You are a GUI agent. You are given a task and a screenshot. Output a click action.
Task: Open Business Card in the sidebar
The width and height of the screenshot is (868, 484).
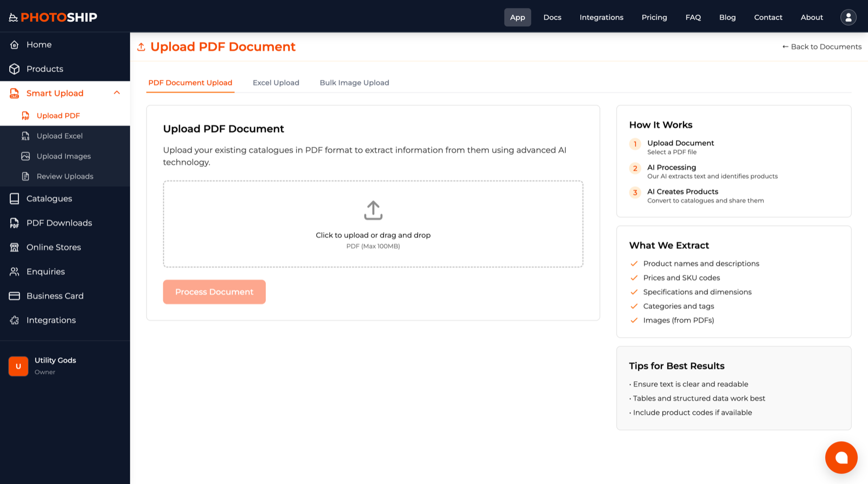tap(65, 296)
